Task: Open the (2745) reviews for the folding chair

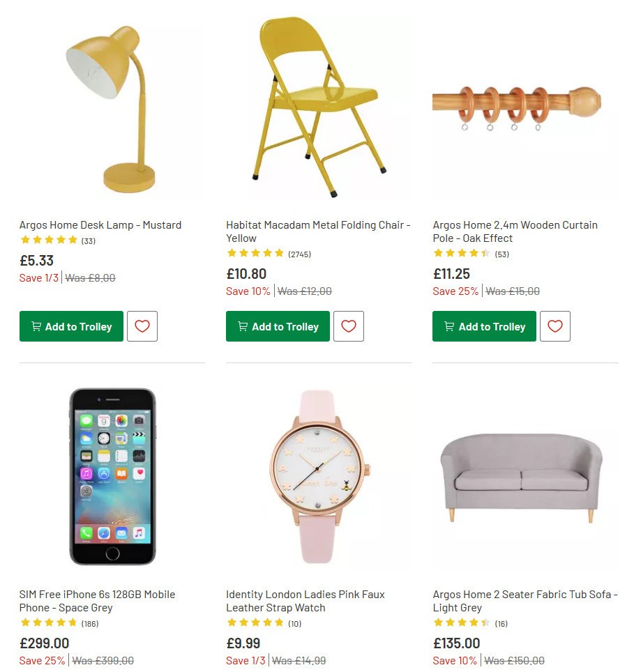Action: (300, 254)
